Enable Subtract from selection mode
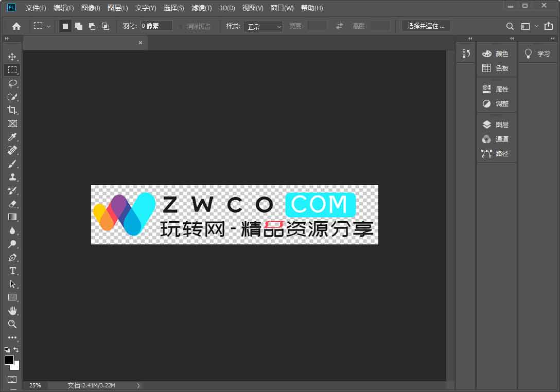 92,26
